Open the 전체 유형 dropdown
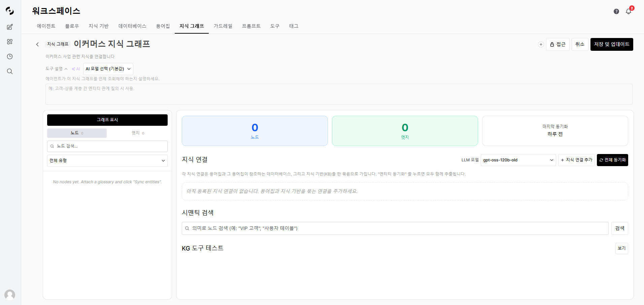This screenshot has height=305, width=644. (107, 161)
